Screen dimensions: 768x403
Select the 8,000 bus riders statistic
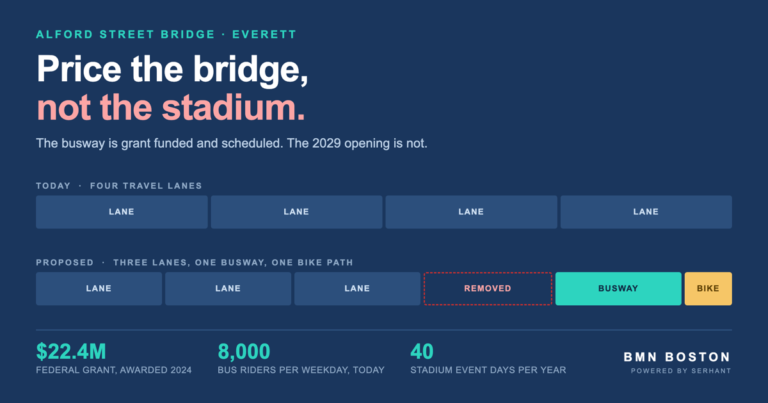[244, 352]
